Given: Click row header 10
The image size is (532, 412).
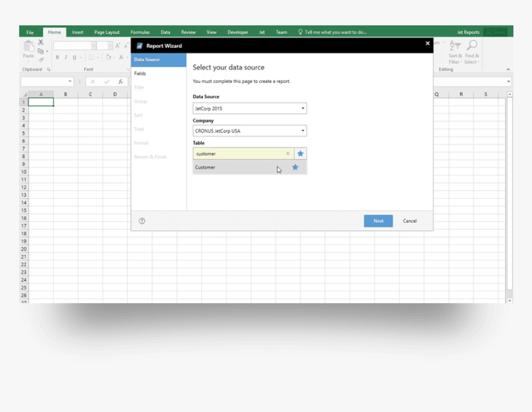Looking at the screenshot, I should (x=24, y=172).
